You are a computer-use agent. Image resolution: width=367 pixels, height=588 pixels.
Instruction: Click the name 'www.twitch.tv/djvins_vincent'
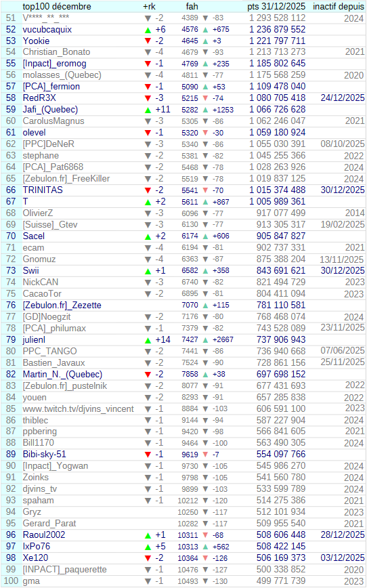click(x=78, y=409)
